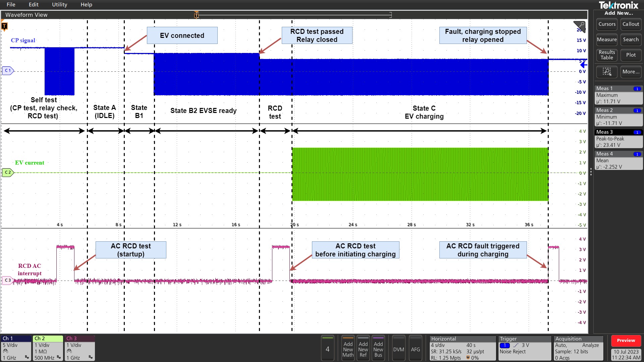The image size is (644, 362).
Task: Open the Trigger settings badge
Action: pyautogui.click(x=525, y=348)
